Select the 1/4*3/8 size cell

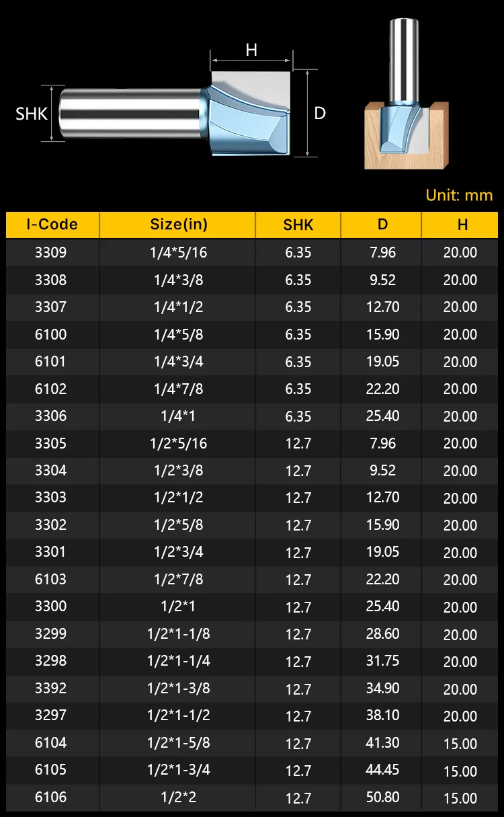(x=178, y=280)
